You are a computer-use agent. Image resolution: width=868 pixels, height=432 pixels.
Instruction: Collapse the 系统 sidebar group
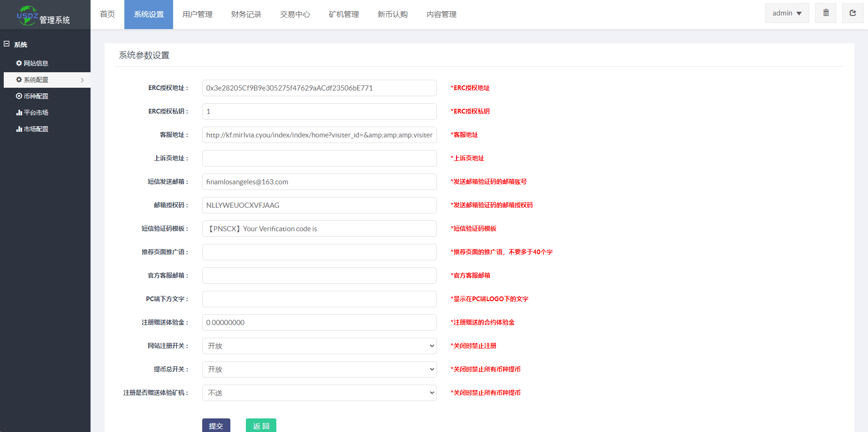pyautogui.click(x=7, y=44)
